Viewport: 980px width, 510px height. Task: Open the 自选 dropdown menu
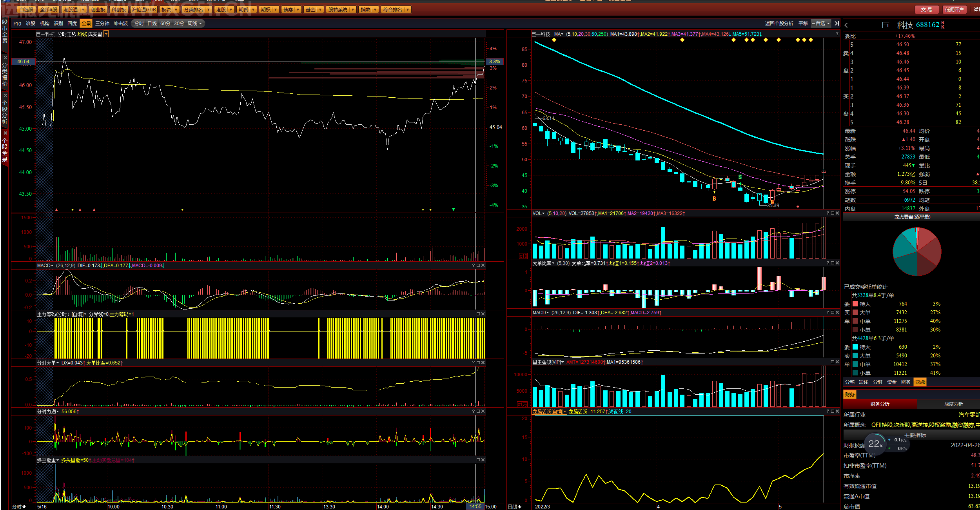click(x=821, y=24)
